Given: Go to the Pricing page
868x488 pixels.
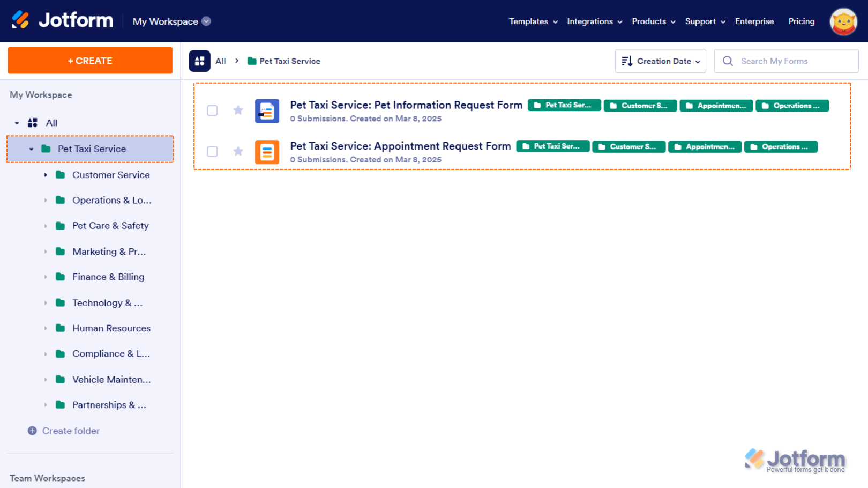Looking at the screenshot, I should tap(802, 21).
